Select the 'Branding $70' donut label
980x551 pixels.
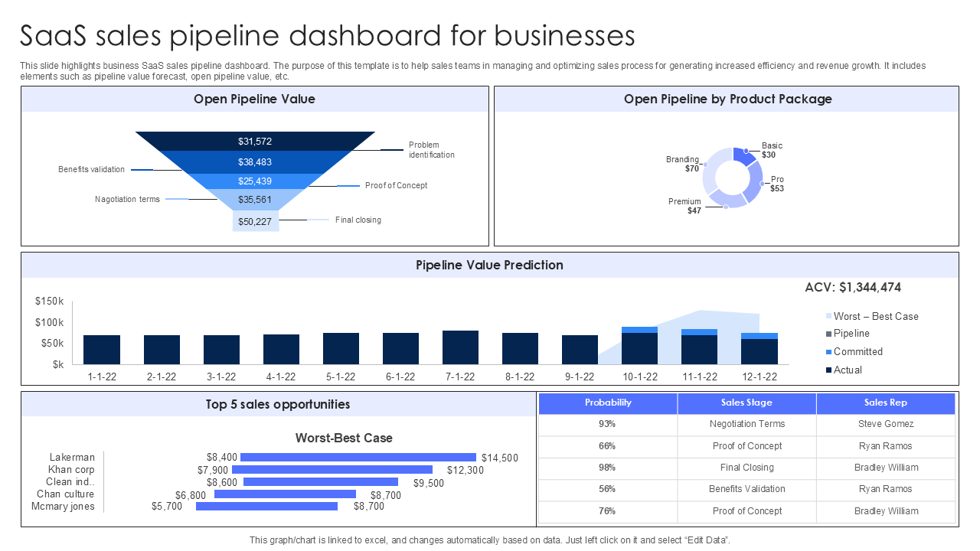tap(682, 164)
